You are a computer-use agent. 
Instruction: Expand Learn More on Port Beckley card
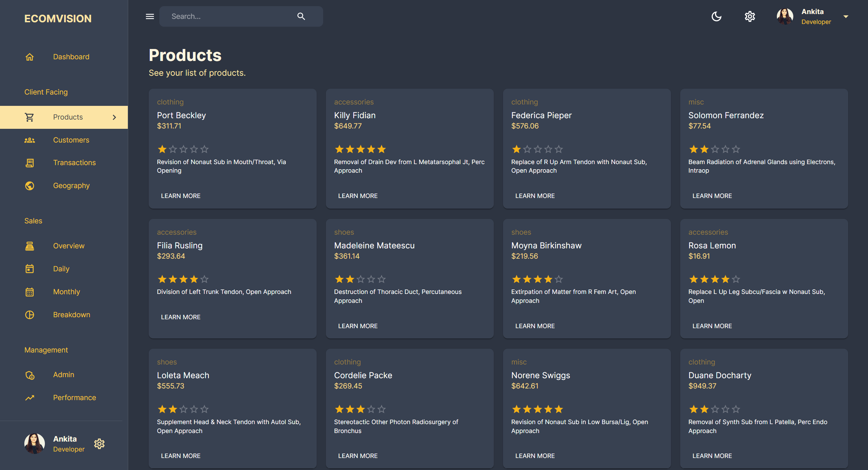(x=181, y=196)
